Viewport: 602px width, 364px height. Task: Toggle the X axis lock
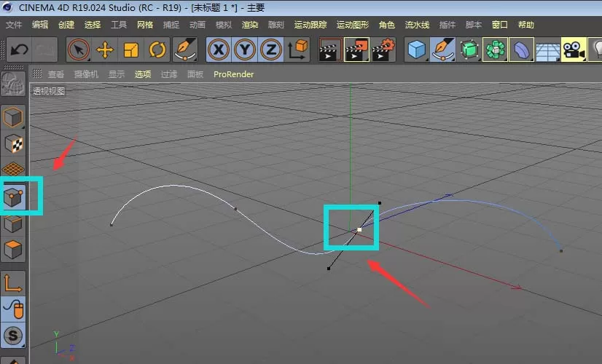pyautogui.click(x=219, y=50)
